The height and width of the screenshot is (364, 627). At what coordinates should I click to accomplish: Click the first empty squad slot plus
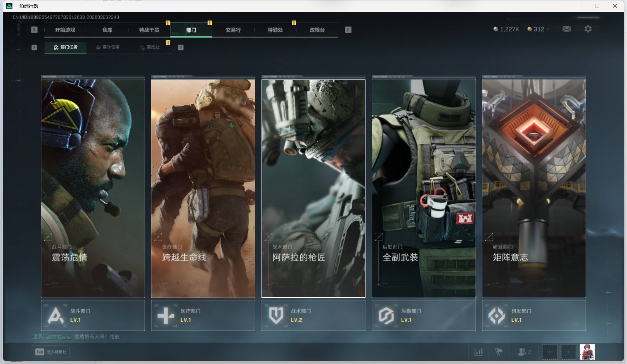(x=549, y=352)
